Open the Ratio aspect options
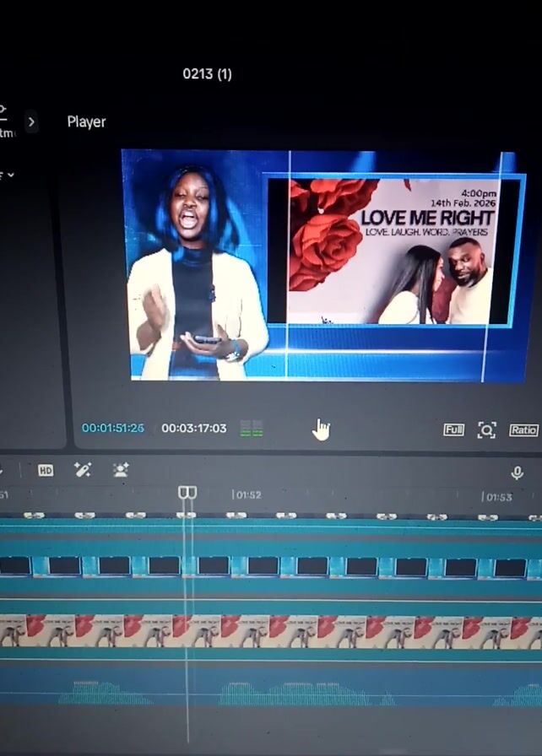 pyautogui.click(x=523, y=430)
